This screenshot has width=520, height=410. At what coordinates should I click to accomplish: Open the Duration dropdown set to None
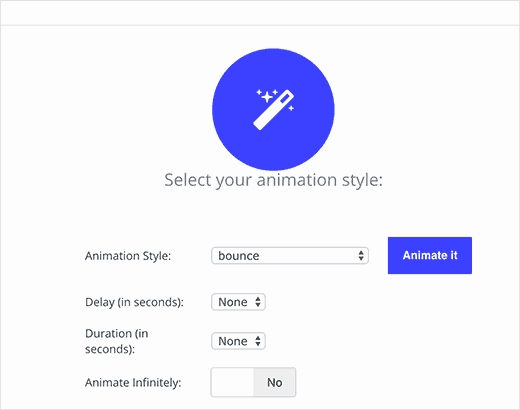pyautogui.click(x=238, y=341)
